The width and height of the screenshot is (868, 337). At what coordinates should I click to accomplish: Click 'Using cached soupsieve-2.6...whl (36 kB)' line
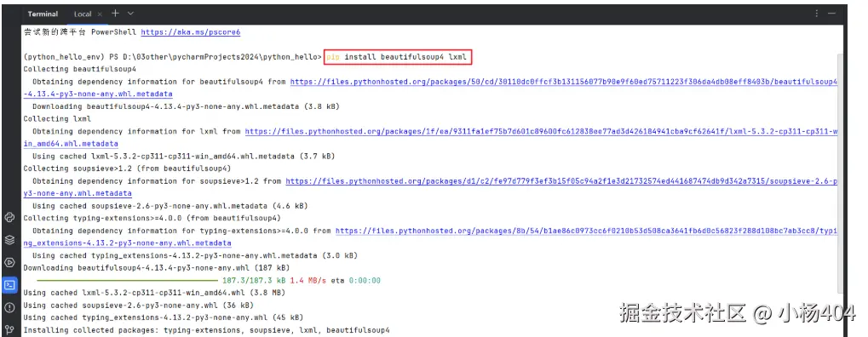(x=138, y=306)
